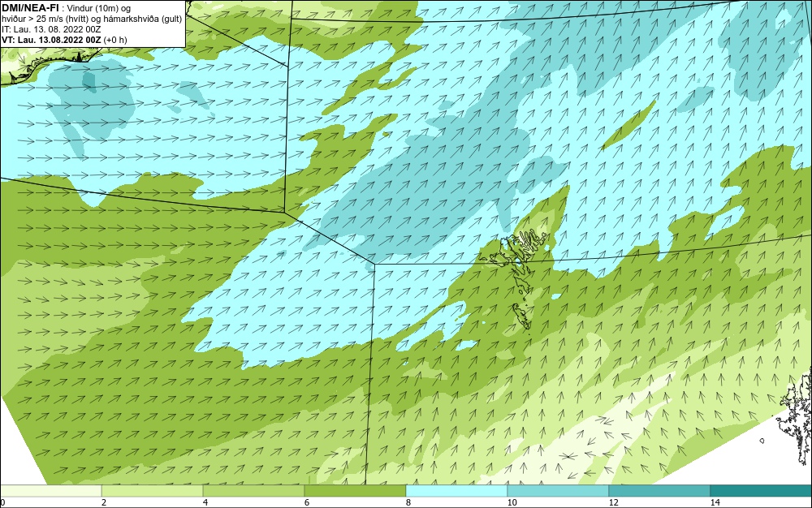
Task: Click the 8–10 m/s pale cyan swatch
Action: click(456, 491)
